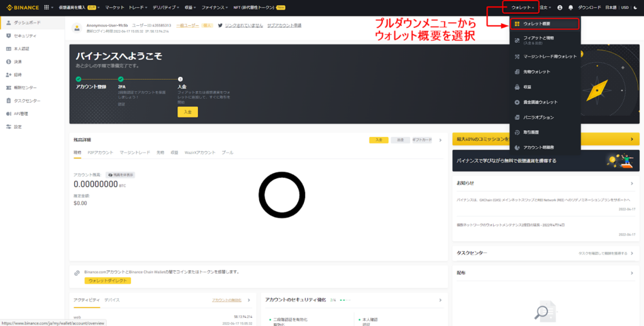This screenshot has height=326, width=644.
Task: Expand the トレード menu dropdown
Action: [x=138, y=8]
